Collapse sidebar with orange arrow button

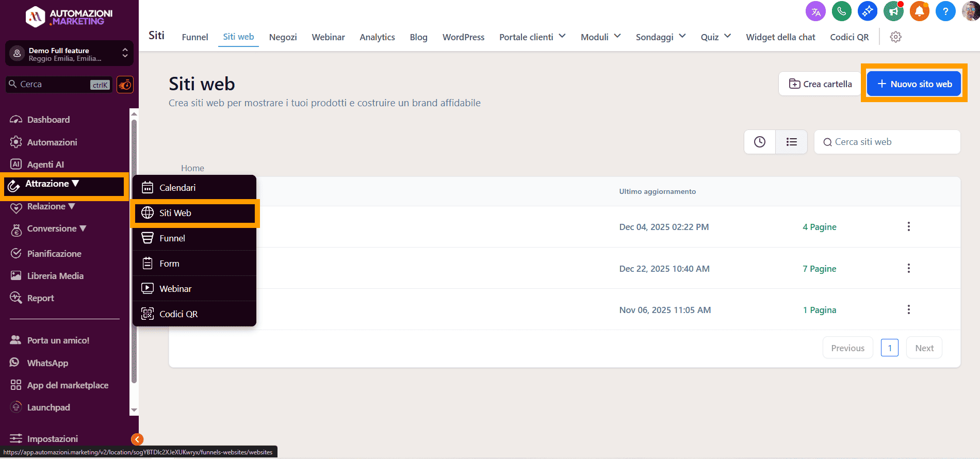[x=137, y=439]
